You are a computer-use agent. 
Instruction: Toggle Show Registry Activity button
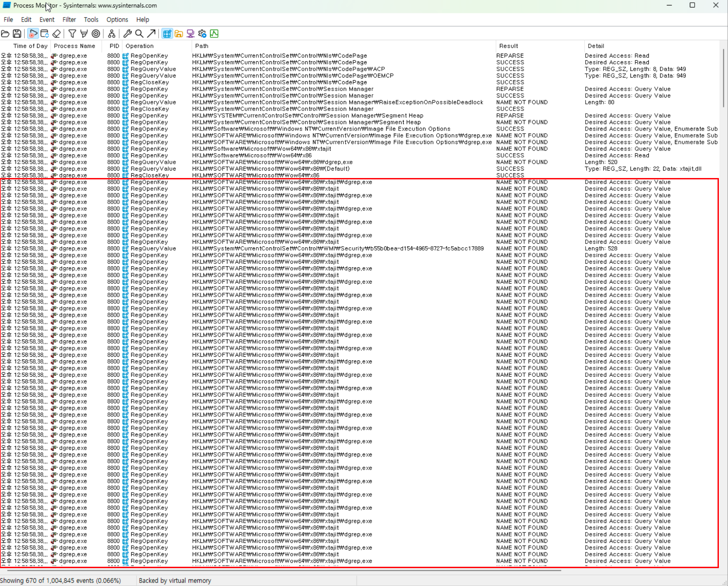[x=167, y=34]
